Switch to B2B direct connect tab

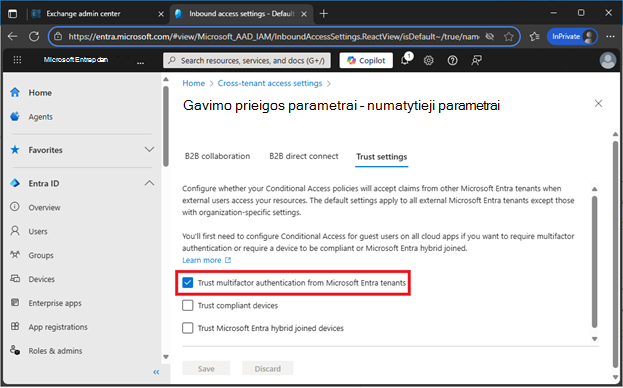304,156
